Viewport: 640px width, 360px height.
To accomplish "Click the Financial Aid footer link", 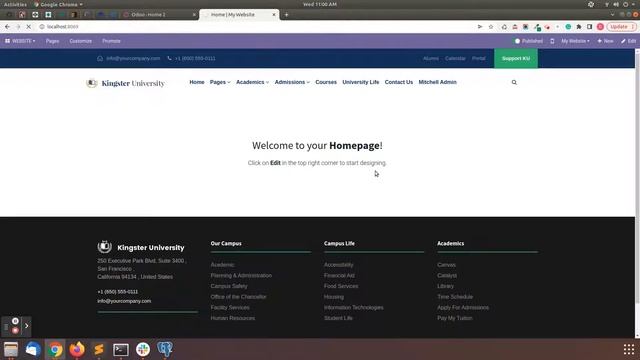I will [x=339, y=276].
